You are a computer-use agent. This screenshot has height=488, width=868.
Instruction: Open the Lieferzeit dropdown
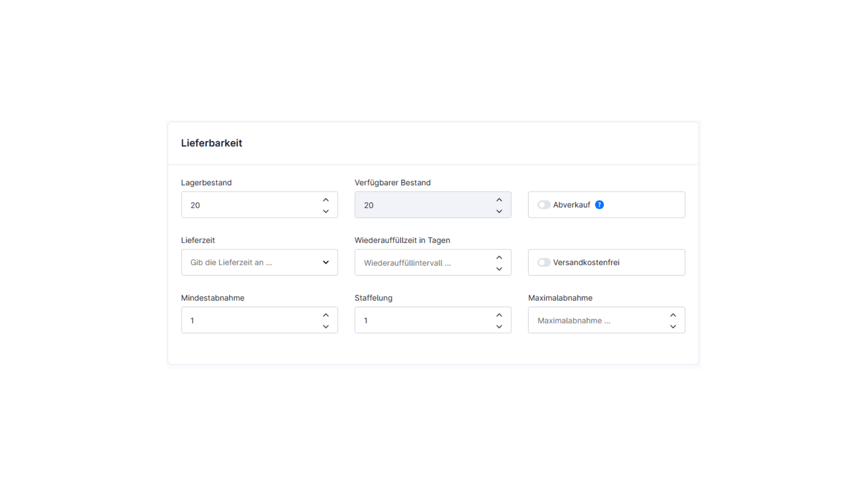tap(259, 262)
